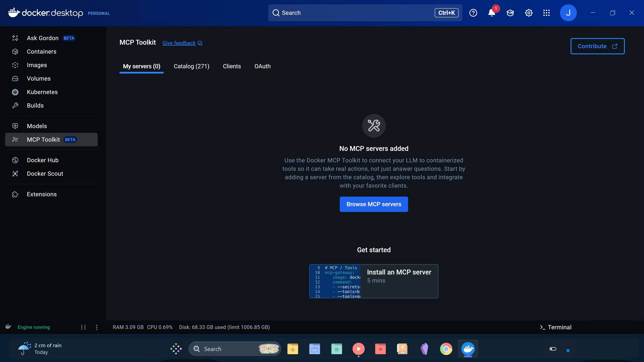This screenshot has height=362, width=644.
Task: Switch to the OAuth tab
Action: (x=262, y=66)
